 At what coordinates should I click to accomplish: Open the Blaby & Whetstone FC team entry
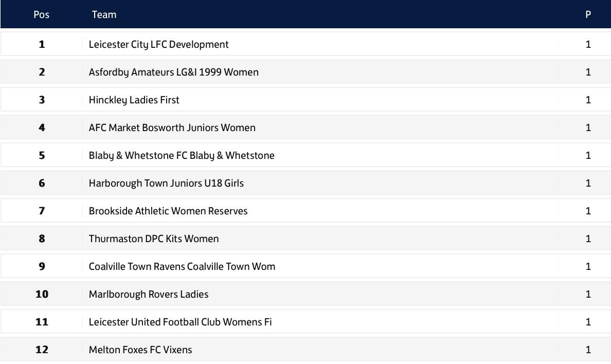pyautogui.click(x=182, y=155)
